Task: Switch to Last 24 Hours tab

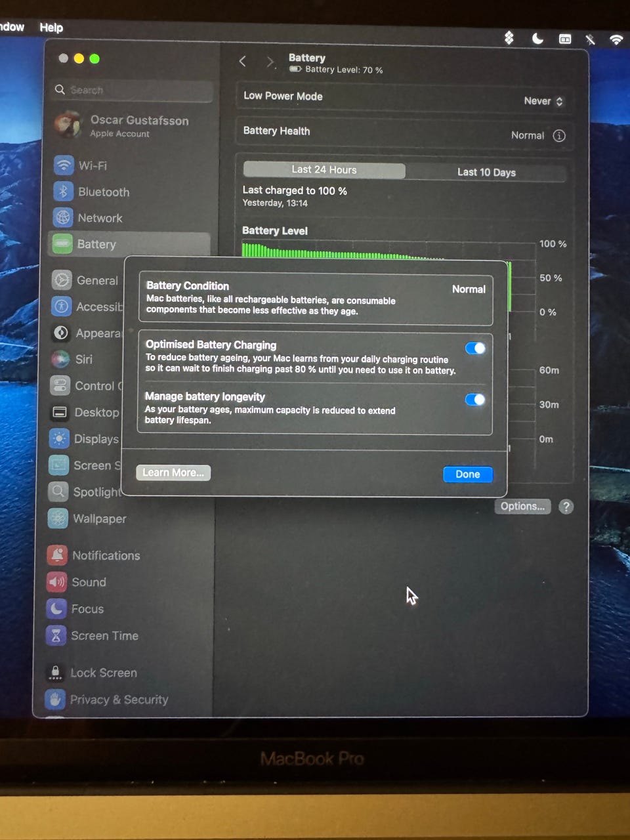Action: coord(324,170)
